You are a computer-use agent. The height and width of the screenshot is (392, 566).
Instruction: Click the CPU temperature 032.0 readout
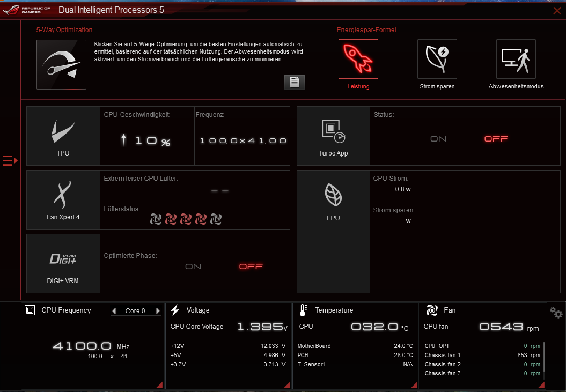[x=380, y=327]
